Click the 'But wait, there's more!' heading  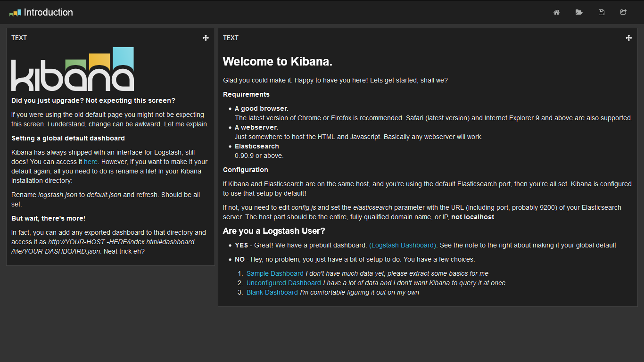(x=48, y=218)
